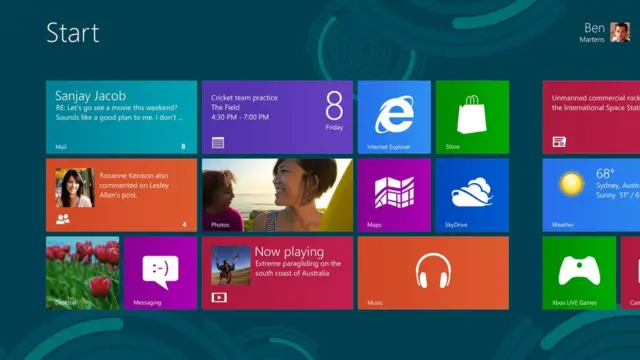Click the calendar grid icon
Image resolution: width=640 pixels, height=360 pixels.
(x=218, y=142)
